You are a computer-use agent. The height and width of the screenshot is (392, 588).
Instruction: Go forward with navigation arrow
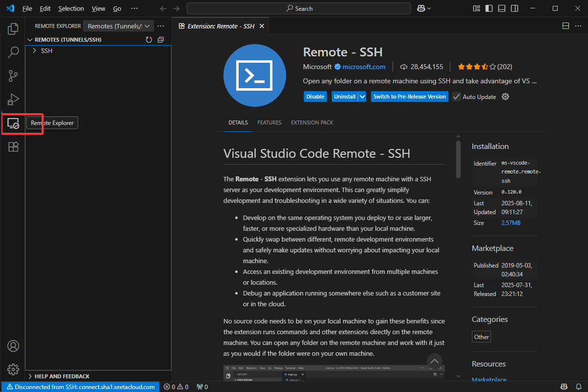coord(176,8)
